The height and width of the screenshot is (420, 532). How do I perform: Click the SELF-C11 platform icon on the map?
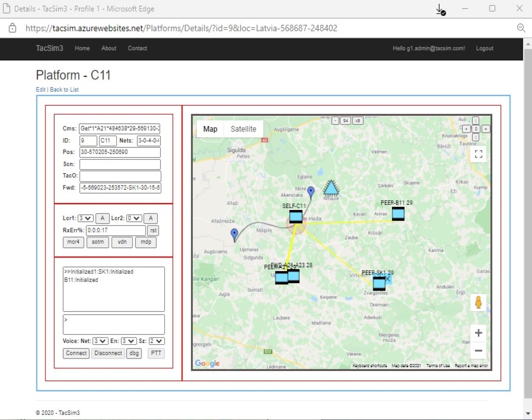(x=296, y=216)
